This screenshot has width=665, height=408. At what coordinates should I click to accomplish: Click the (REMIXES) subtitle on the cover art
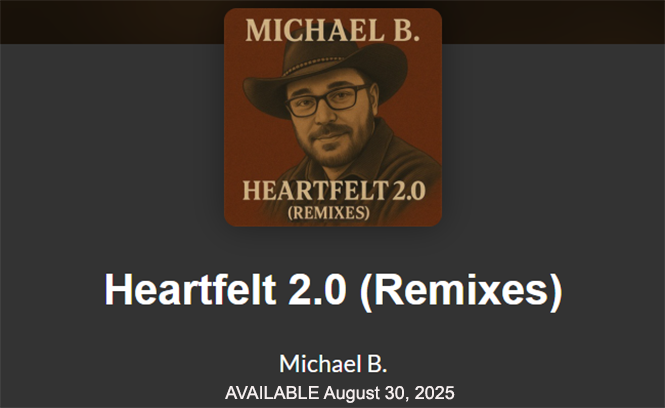(x=328, y=212)
